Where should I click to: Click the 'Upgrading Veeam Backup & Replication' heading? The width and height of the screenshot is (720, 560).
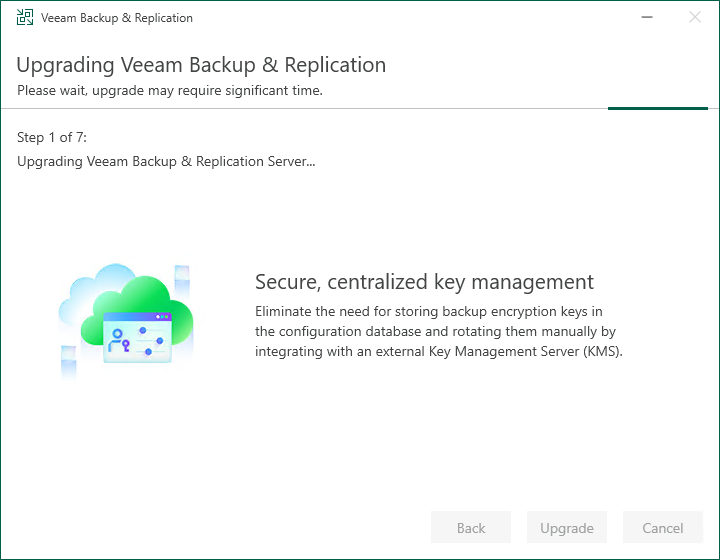201,65
